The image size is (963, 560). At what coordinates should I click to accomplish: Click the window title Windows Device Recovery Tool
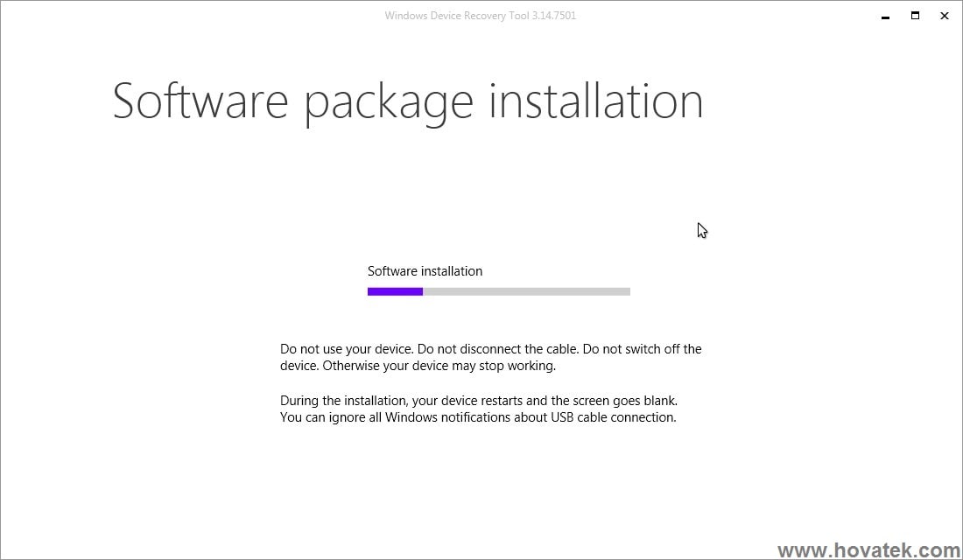[x=455, y=15]
